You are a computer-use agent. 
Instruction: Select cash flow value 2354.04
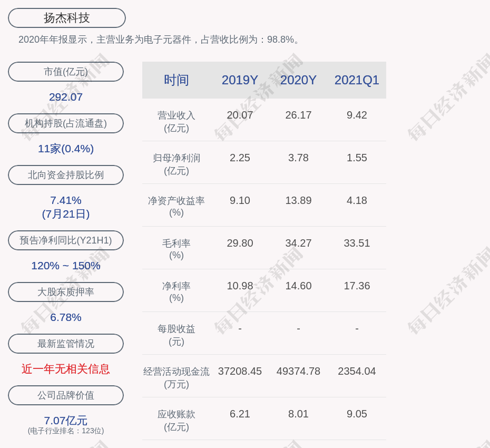[x=357, y=371]
